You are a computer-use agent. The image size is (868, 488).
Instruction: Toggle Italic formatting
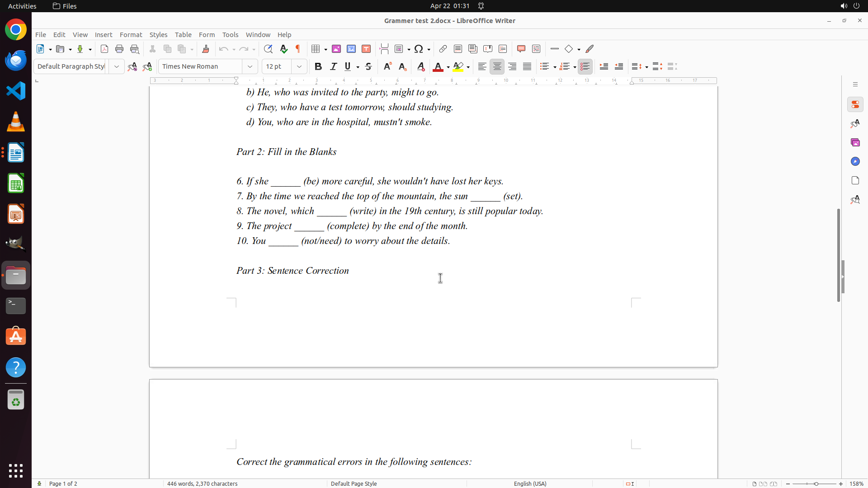(333, 66)
